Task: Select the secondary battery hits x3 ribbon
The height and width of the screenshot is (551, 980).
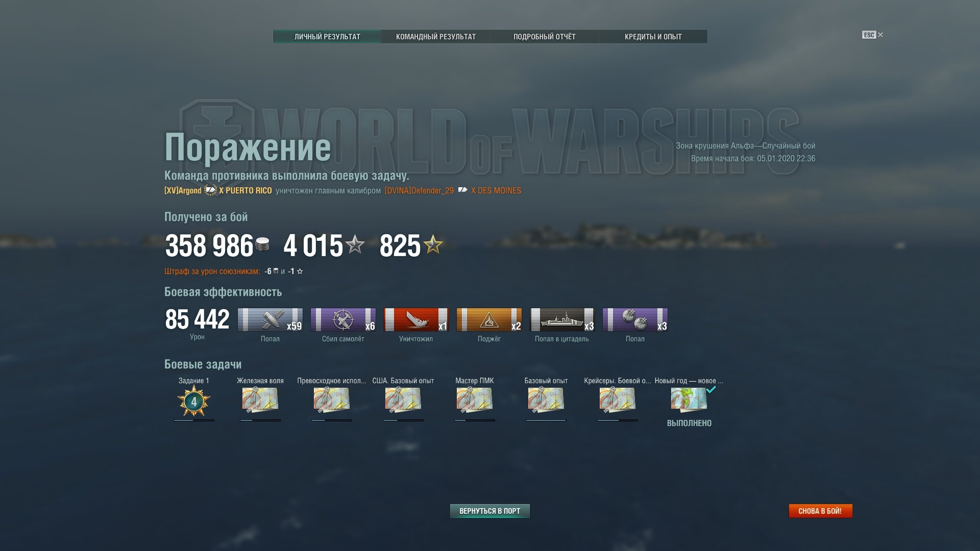Action: [x=635, y=320]
